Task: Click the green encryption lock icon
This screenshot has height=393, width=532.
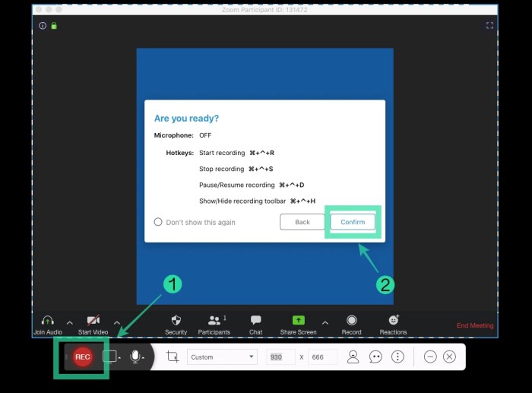Action: click(54, 25)
